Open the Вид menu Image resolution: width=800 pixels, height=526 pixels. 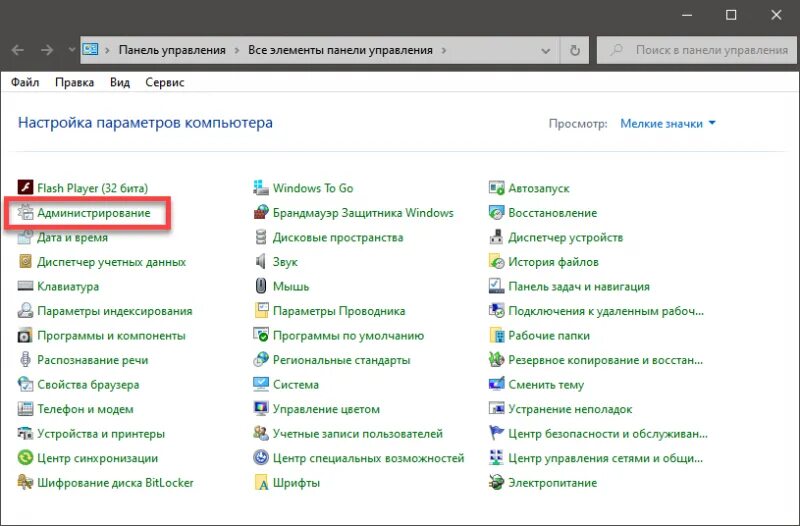(120, 82)
